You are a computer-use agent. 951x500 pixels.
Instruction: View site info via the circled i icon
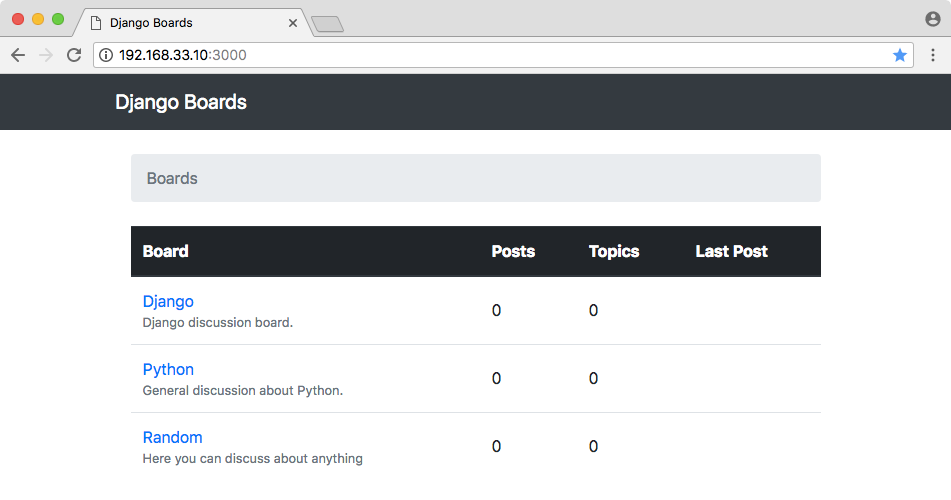(x=106, y=55)
